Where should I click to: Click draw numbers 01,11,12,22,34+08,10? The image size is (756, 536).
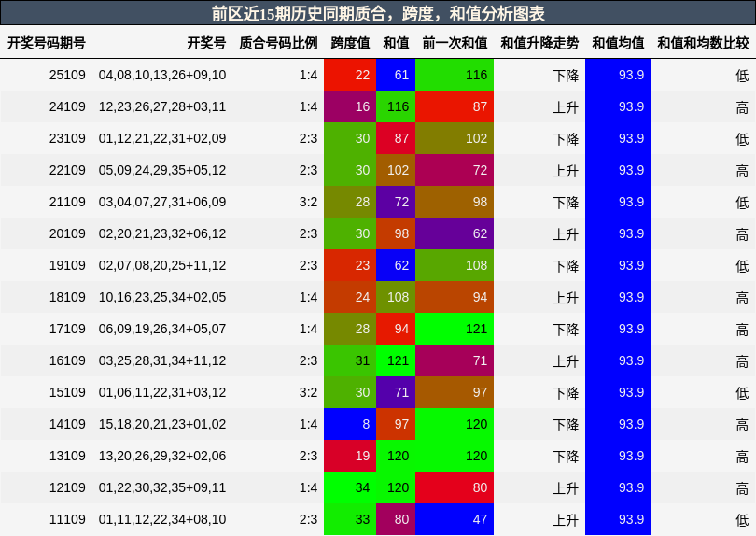coord(162,519)
